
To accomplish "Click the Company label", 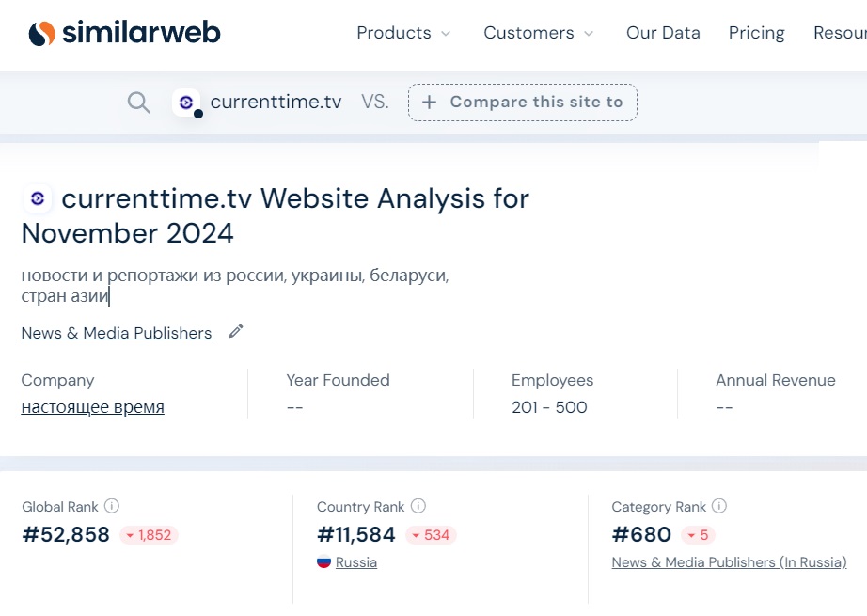I will pos(57,380).
